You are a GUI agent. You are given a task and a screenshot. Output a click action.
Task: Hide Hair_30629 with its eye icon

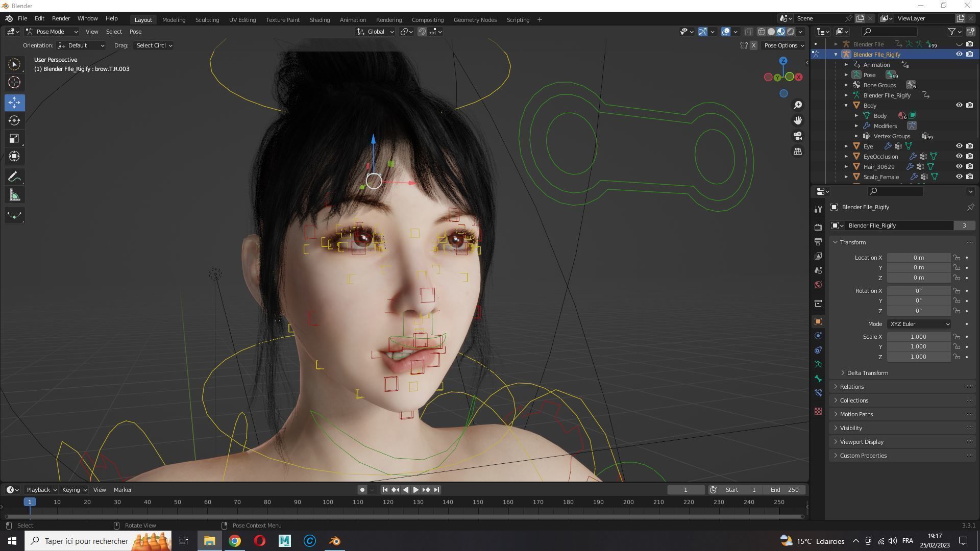tap(959, 166)
